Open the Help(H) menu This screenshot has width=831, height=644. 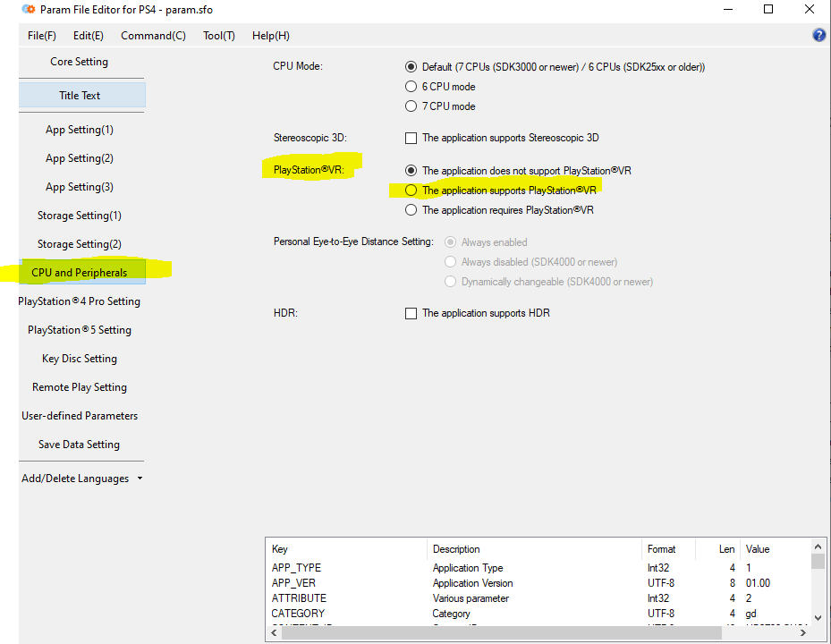click(271, 36)
